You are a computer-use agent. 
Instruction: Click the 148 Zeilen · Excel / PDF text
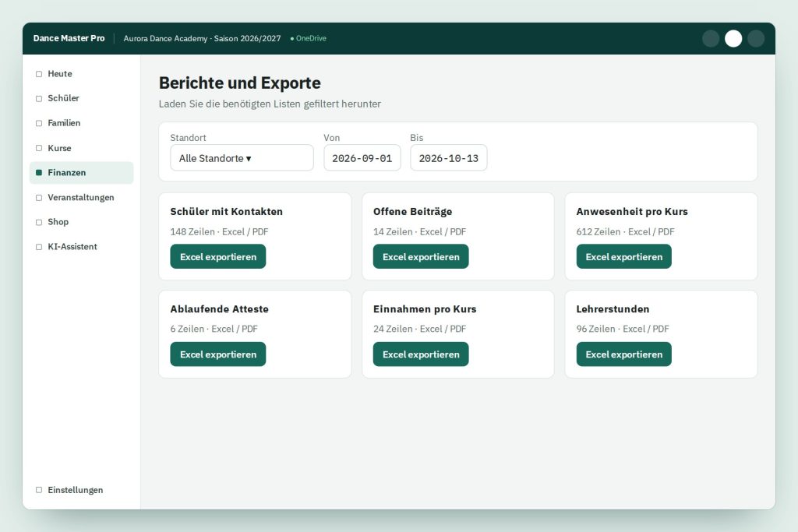coord(219,232)
